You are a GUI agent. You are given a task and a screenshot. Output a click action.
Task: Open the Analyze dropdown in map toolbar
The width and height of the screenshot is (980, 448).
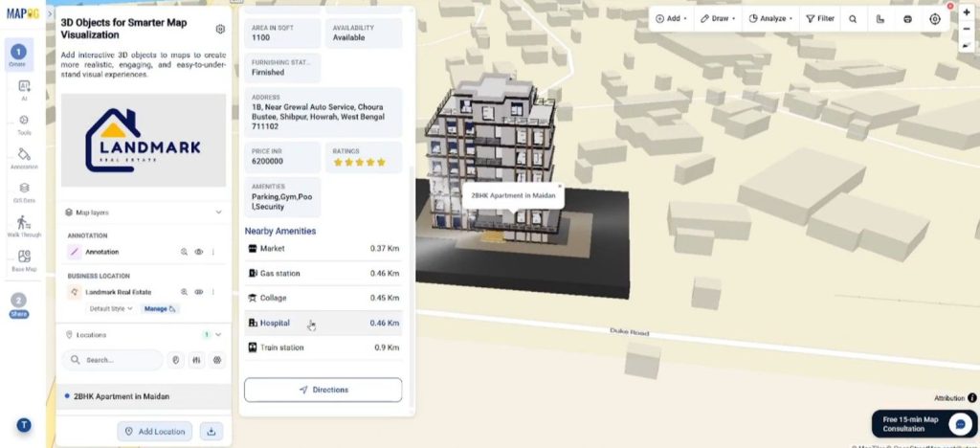(770, 19)
